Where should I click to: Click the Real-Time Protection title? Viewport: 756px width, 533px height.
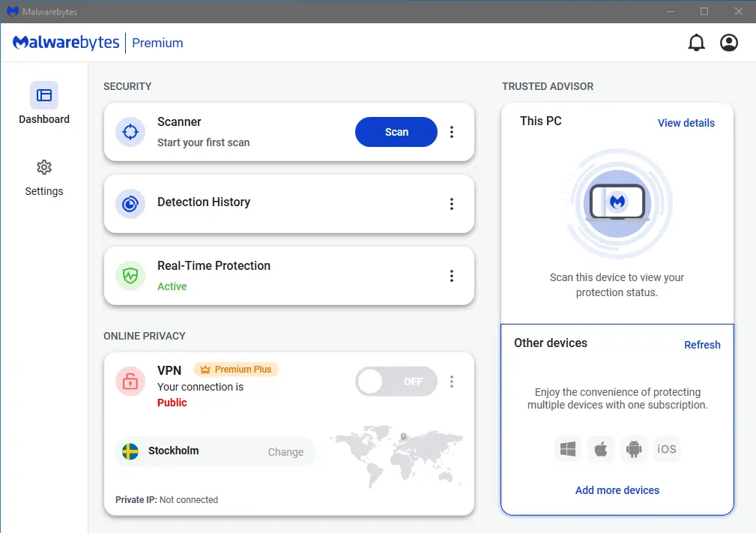214,266
